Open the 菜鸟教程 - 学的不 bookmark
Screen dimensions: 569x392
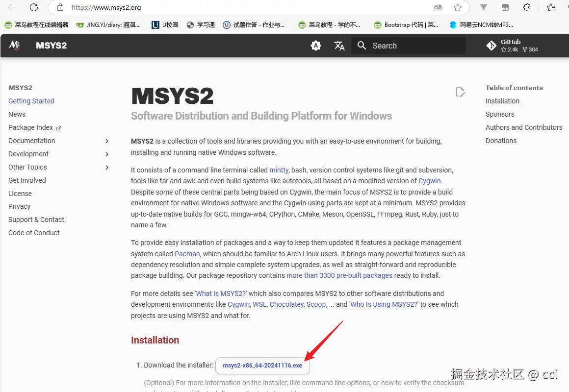[329, 24]
